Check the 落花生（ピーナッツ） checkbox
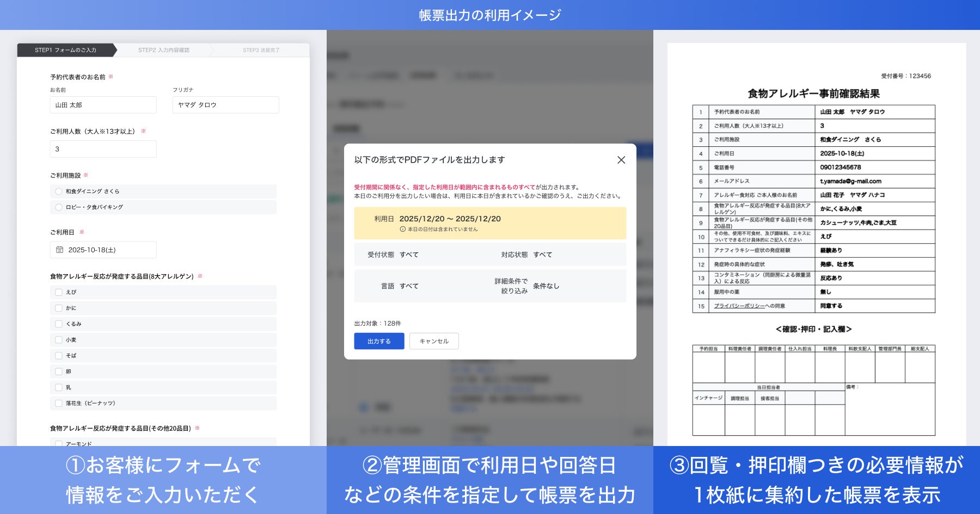The width and height of the screenshot is (980, 514). click(59, 403)
